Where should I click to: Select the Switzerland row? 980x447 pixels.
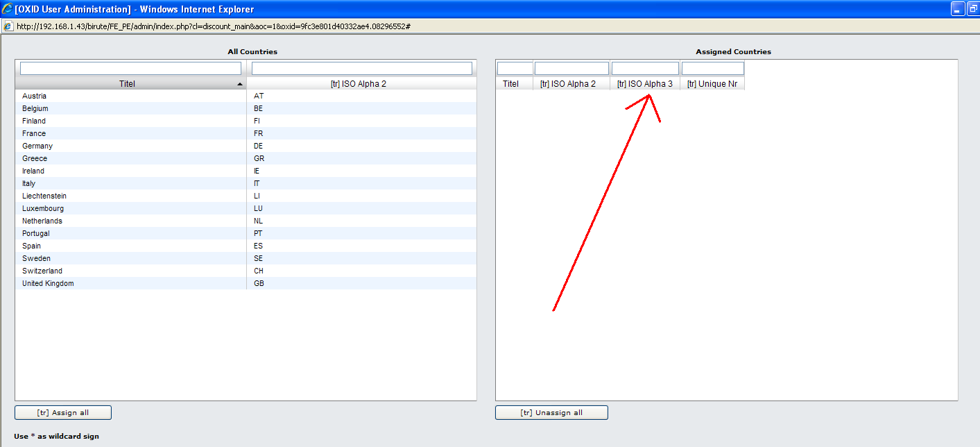(42, 271)
